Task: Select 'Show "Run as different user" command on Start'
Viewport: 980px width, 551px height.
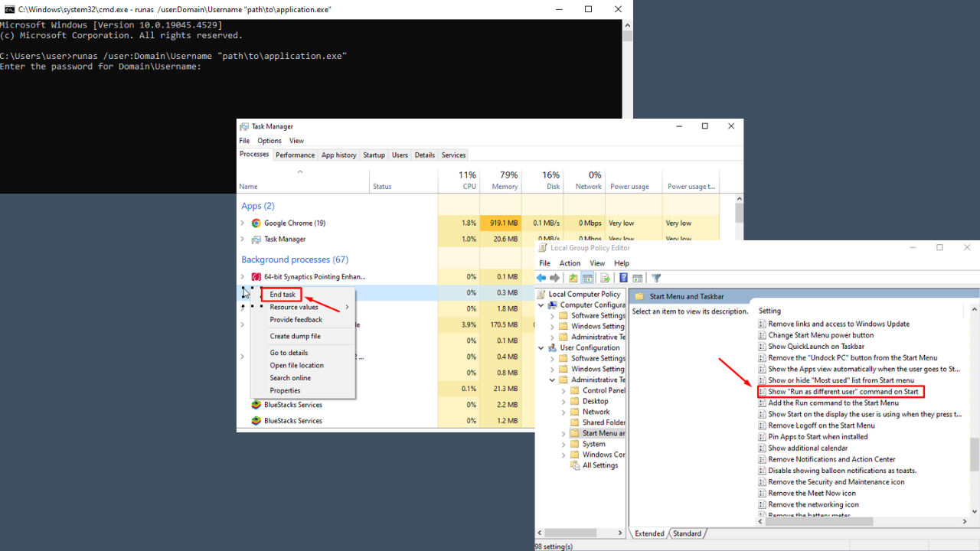Action: (x=843, y=392)
